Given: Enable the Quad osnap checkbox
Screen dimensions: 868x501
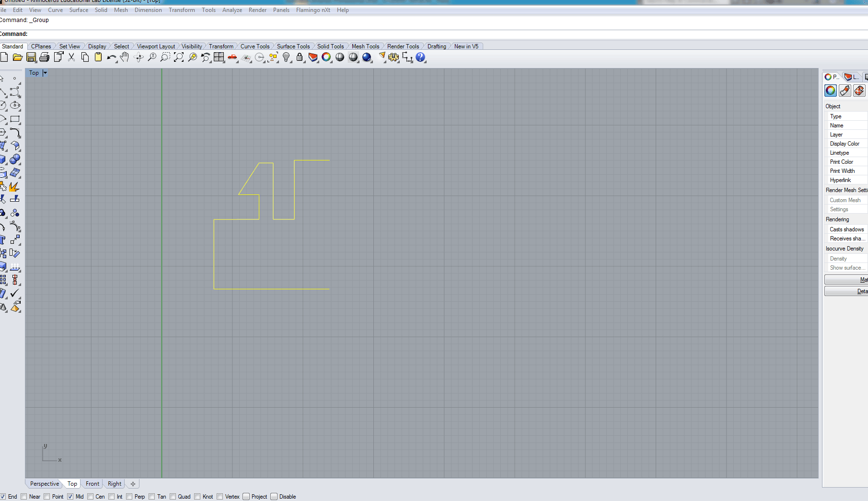Looking at the screenshot, I should pos(173,497).
